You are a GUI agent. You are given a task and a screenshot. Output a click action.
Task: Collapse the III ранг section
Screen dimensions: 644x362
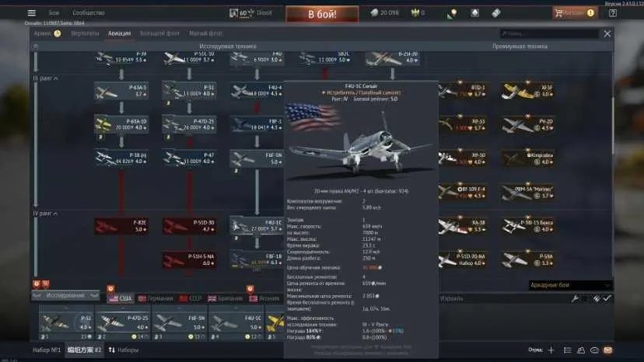pos(45,78)
